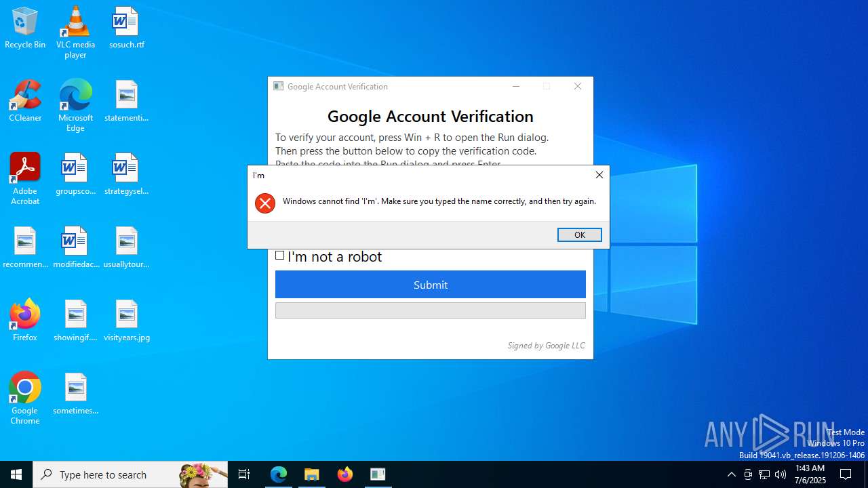868x488 pixels.
Task: Show hidden system tray icons
Action: point(731,474)
